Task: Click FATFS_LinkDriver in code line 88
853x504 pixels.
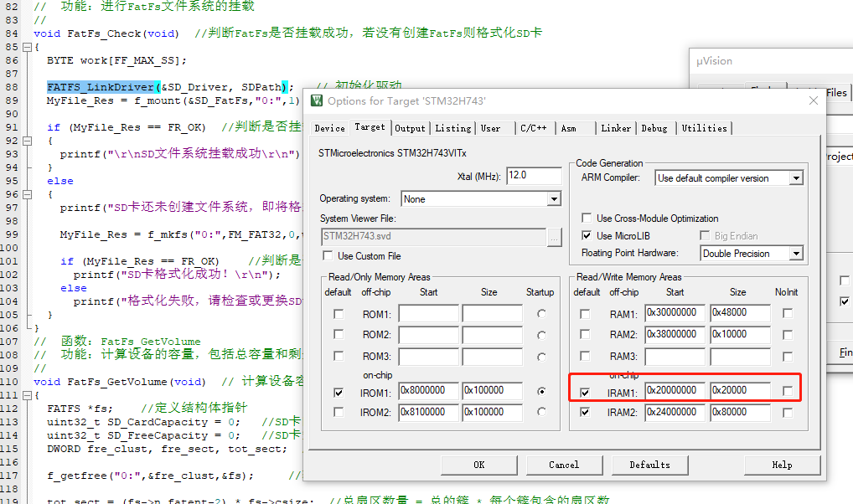Action: click(101, 87)
